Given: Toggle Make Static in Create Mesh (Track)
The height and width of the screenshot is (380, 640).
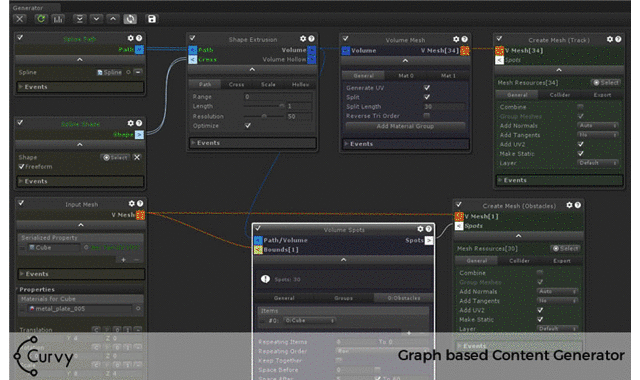Looking at the screenshot, I should (x=581, y=153).
